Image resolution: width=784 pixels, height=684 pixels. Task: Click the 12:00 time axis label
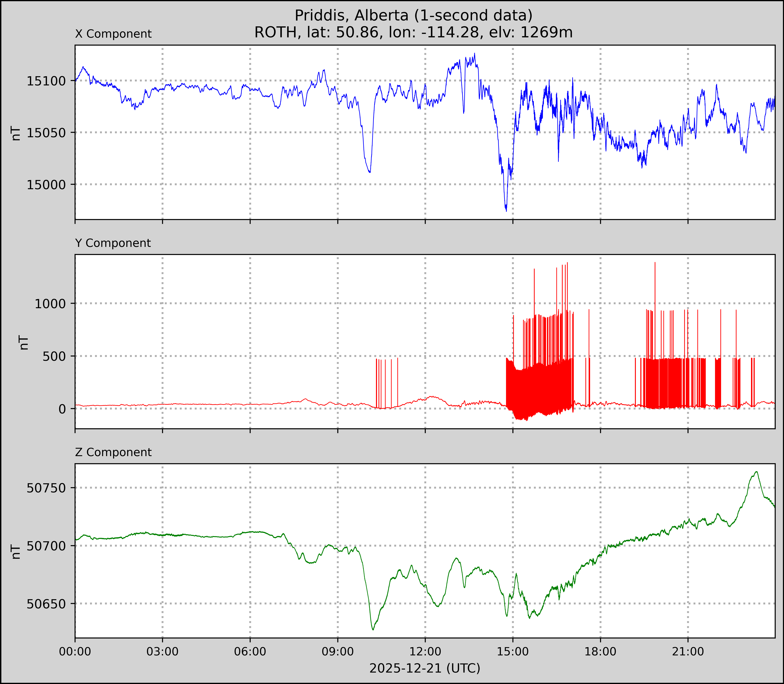(425, 652)
